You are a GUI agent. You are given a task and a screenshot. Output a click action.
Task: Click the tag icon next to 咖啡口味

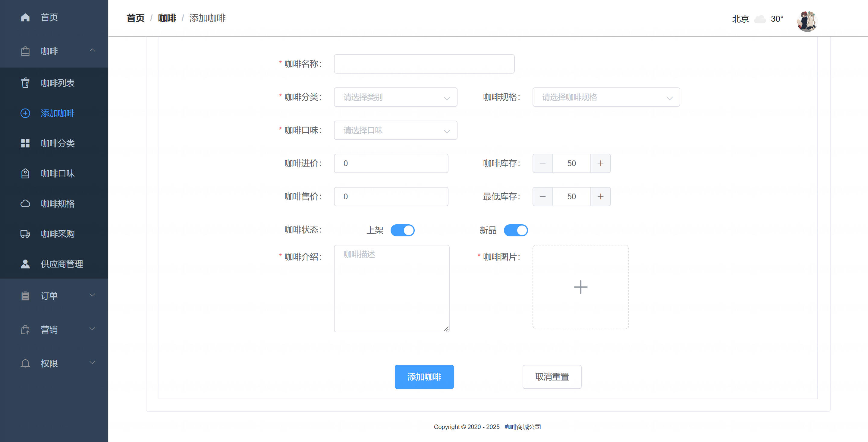pyautogui.click(x=25, y=174)
